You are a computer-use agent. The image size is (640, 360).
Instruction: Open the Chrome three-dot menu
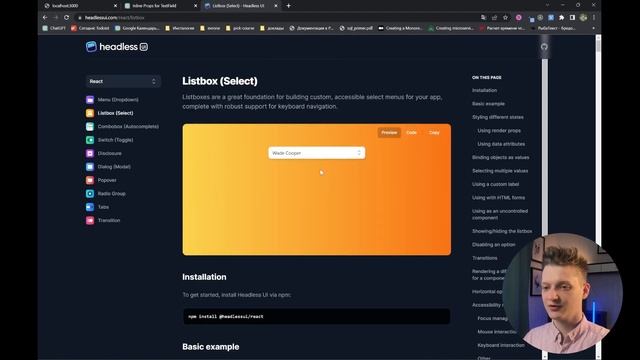point(594,18)
